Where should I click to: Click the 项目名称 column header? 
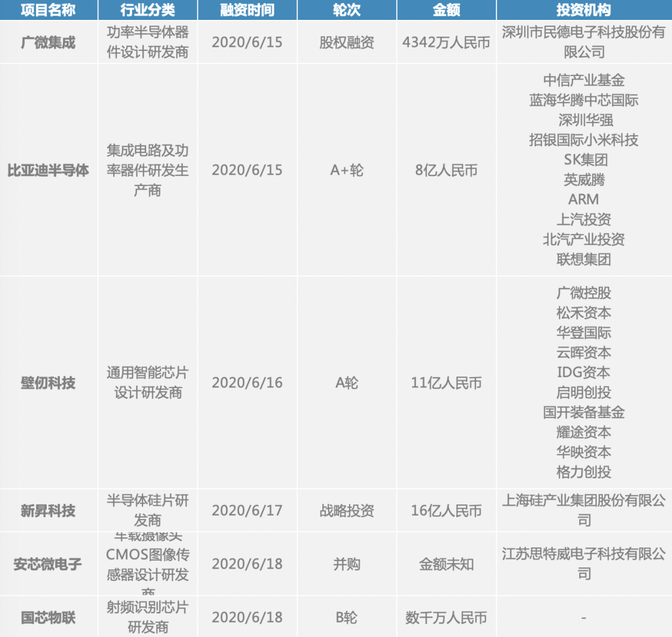tap(49, 10)
